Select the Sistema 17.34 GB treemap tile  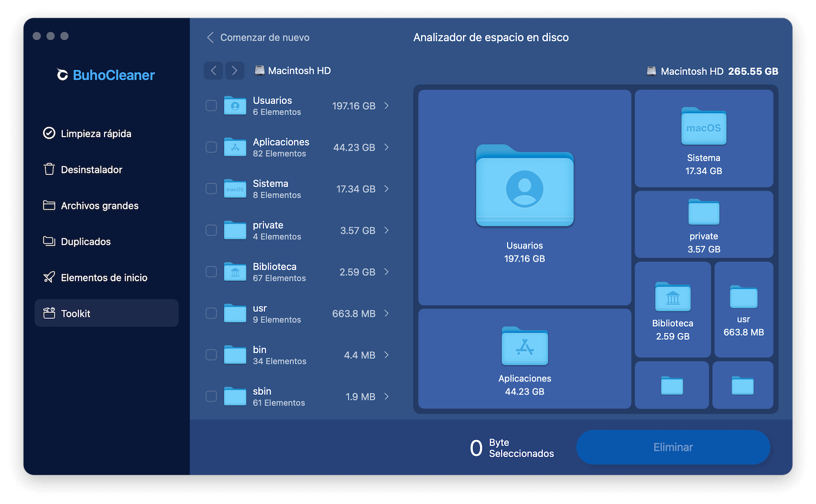coord(704,139)
